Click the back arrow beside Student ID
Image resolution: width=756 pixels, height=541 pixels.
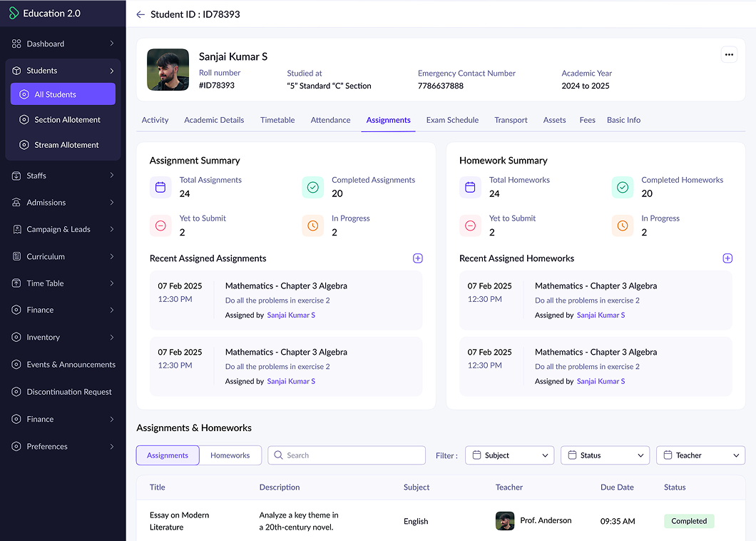[x=141, y=14]
